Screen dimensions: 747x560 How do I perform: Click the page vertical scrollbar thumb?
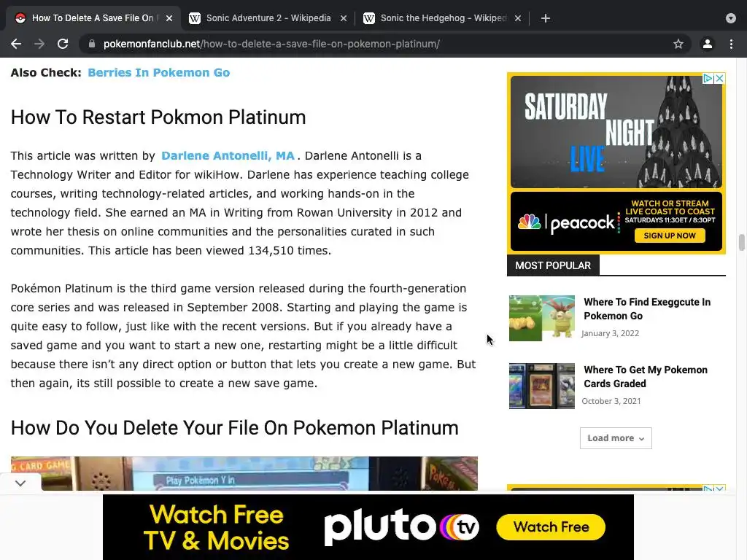[741, 242]
